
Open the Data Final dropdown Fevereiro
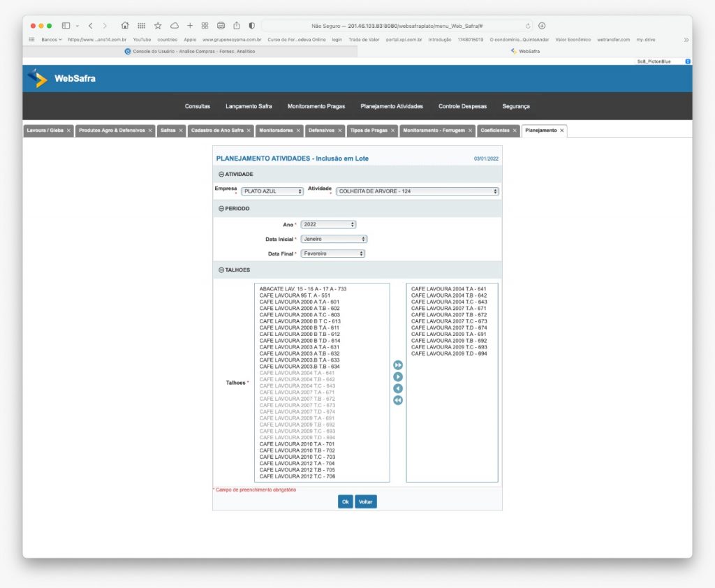pos(332,253)
